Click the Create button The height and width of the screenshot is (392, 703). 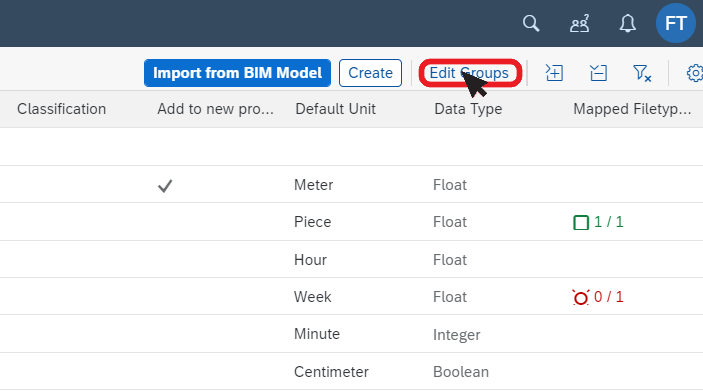[370, 73]
